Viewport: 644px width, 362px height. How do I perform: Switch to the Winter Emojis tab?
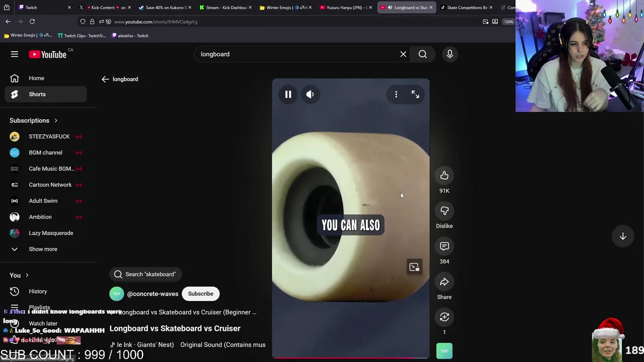tap(285, 8)
